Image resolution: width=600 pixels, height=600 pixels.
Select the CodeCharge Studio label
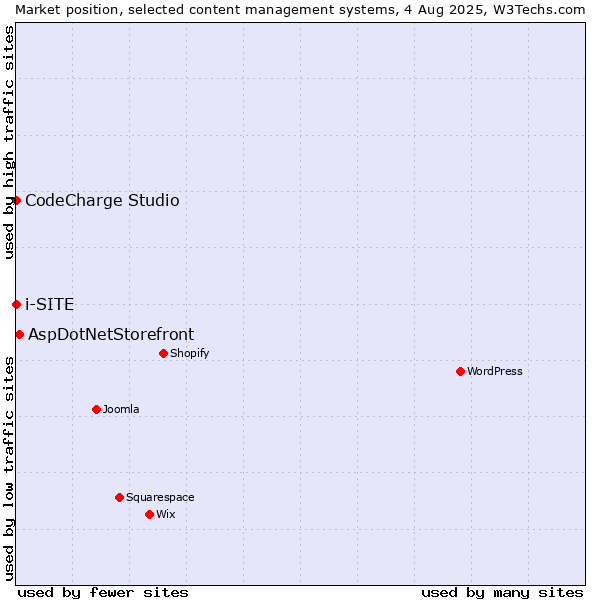[102, 201]
